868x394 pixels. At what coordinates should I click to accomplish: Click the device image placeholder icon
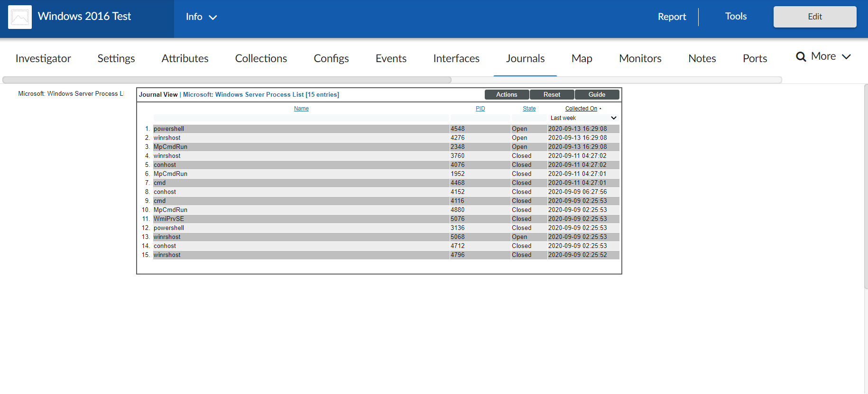20,17
